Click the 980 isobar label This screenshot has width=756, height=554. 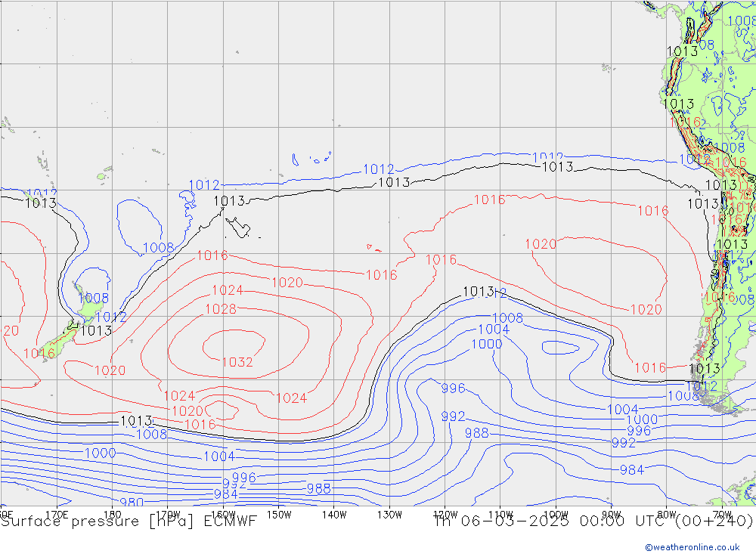coord(131,502)
